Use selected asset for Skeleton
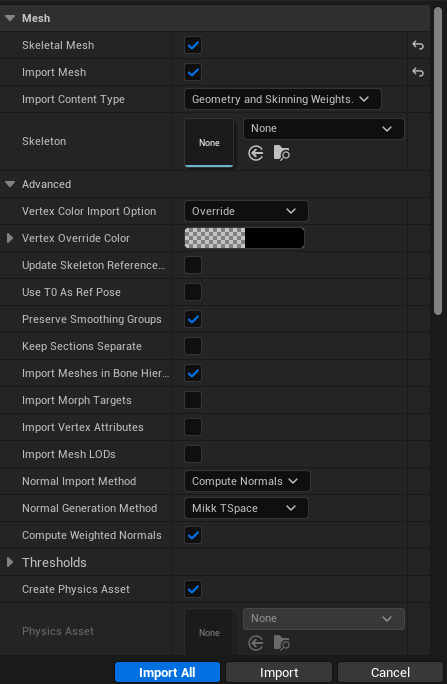The image size is (447, 684). (x=256, y=153)
